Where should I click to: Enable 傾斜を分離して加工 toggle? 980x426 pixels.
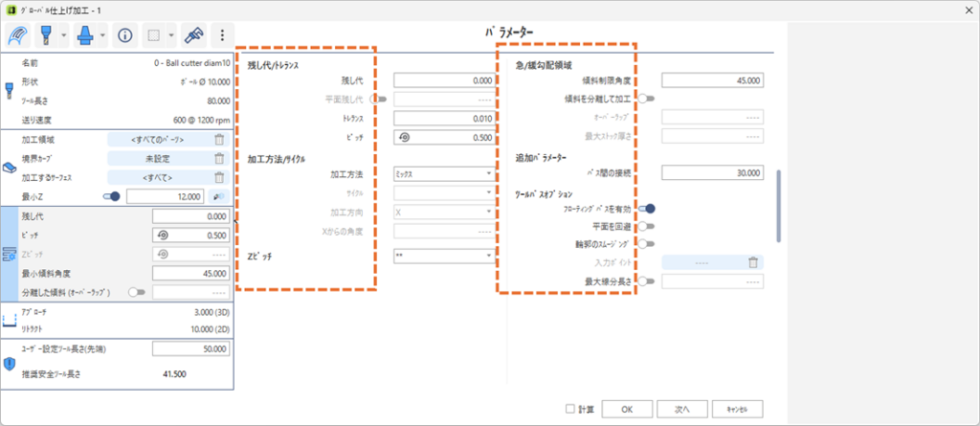647,98
